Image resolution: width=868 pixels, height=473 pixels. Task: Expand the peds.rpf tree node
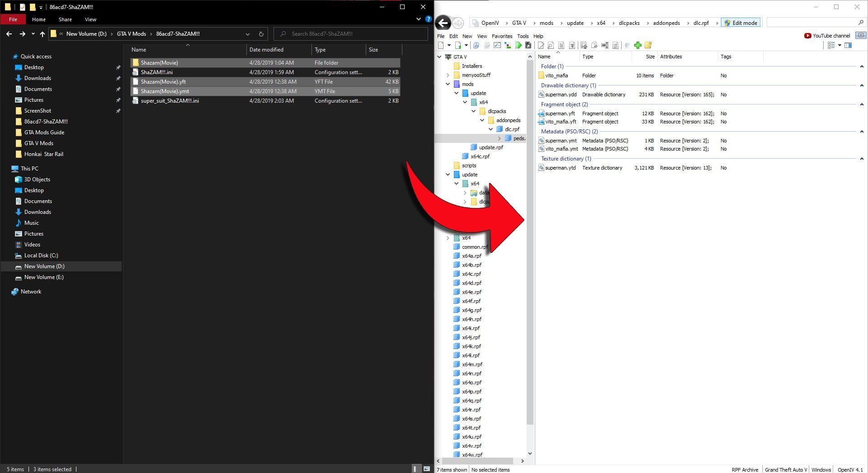point(500,138)
